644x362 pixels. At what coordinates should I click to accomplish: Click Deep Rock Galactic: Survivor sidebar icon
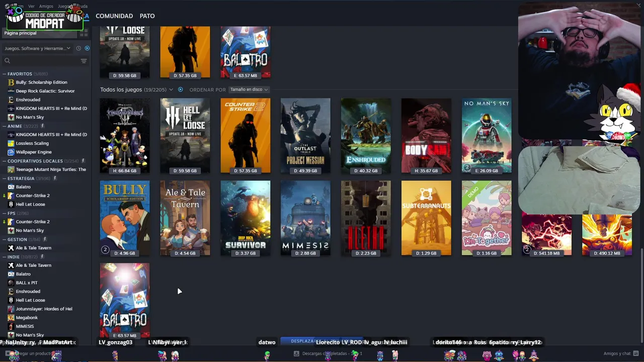click(11, 91)
